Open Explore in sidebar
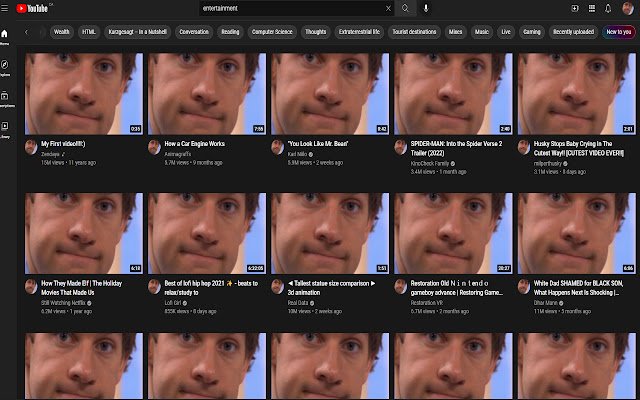Image resolution: width=640 pixels, height=400 pixels. click(x=4, y=68)
